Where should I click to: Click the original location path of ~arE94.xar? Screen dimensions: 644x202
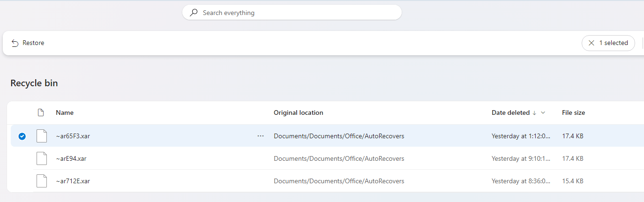[x=338, y=158]
